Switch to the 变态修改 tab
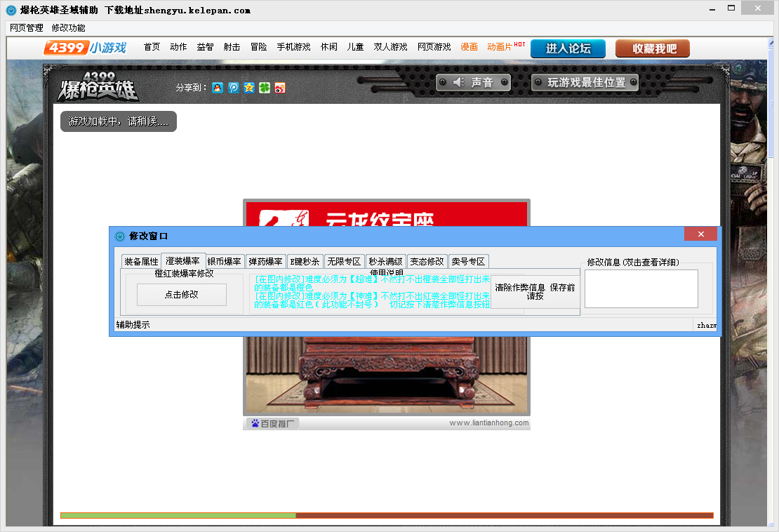Image resolution: width=779 pixels, height=532 pixels. pyautogui.click(x=427, y=261)
